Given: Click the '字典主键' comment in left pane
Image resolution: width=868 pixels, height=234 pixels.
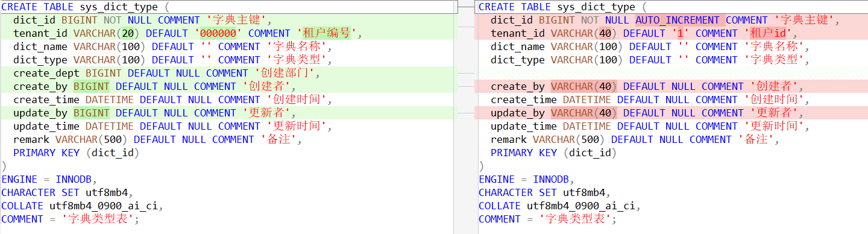Looking at the screenshot, I should pos(236,20).
